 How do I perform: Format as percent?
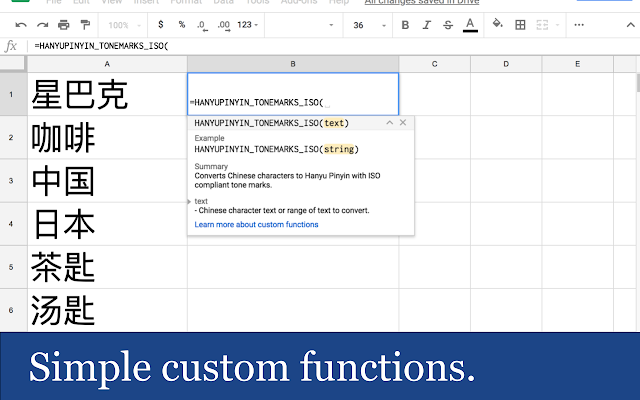[182, 25]
